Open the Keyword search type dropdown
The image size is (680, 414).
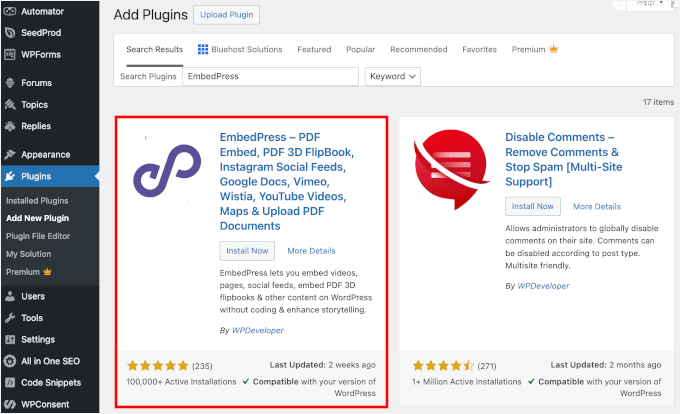pos(393,76)
